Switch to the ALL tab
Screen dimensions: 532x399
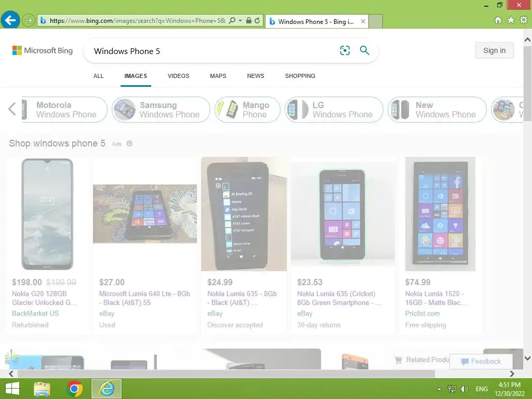point(98,76)
